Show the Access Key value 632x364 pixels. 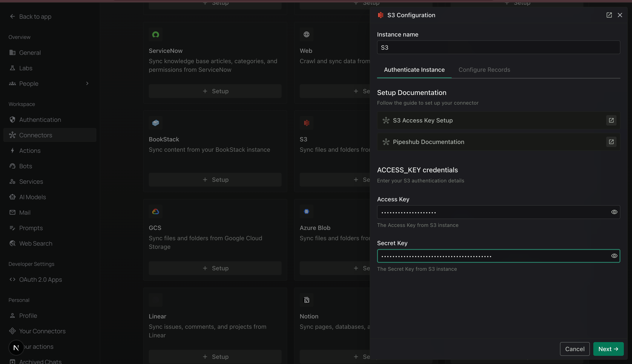tap(614, 212)
